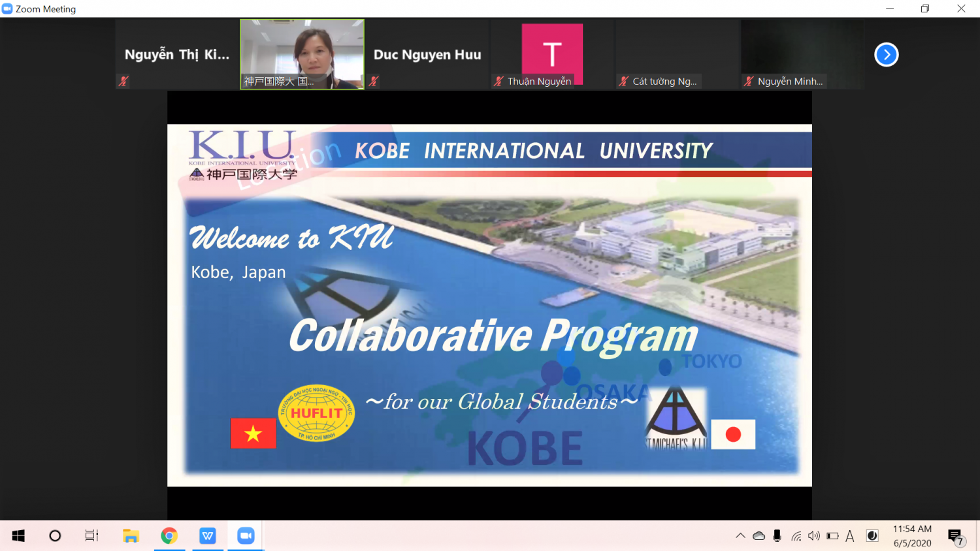Click the "Welcome to KIU" text
980x551 pixels.
coord(291,238)
